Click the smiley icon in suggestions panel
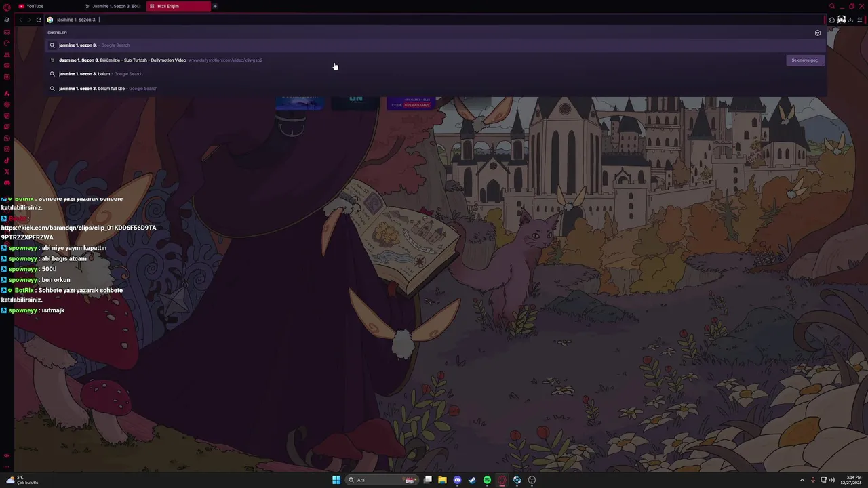This screenshot has height=488, width=868. click(x=818, y=33)
